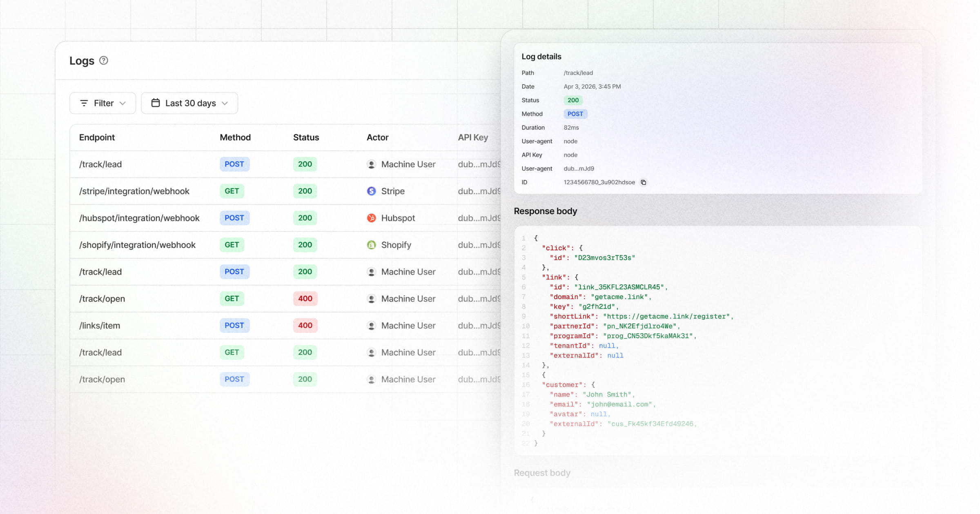The width and height of the screenshot is (980, 514).
Task: Select the Endpoint column header
Action: [x=97, y=137]
